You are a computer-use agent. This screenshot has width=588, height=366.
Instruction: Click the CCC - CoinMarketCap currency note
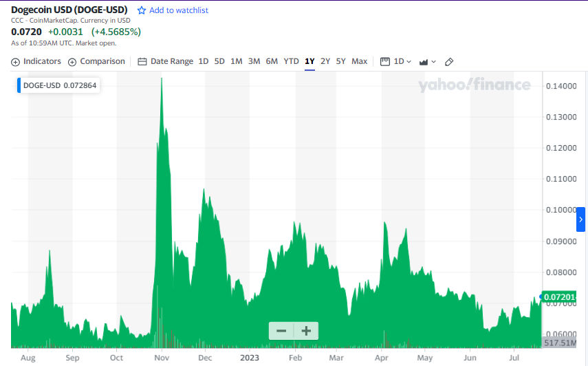[71, 20]
